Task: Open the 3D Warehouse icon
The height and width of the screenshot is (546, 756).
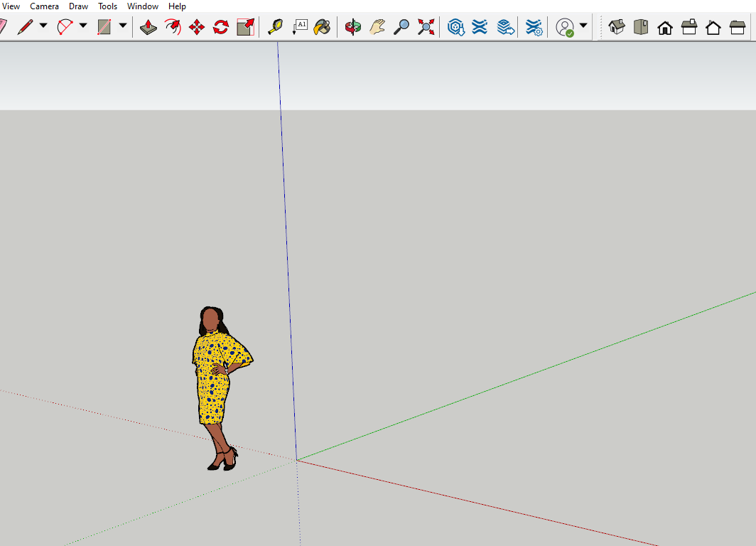Action: click(x=455, y=27)
